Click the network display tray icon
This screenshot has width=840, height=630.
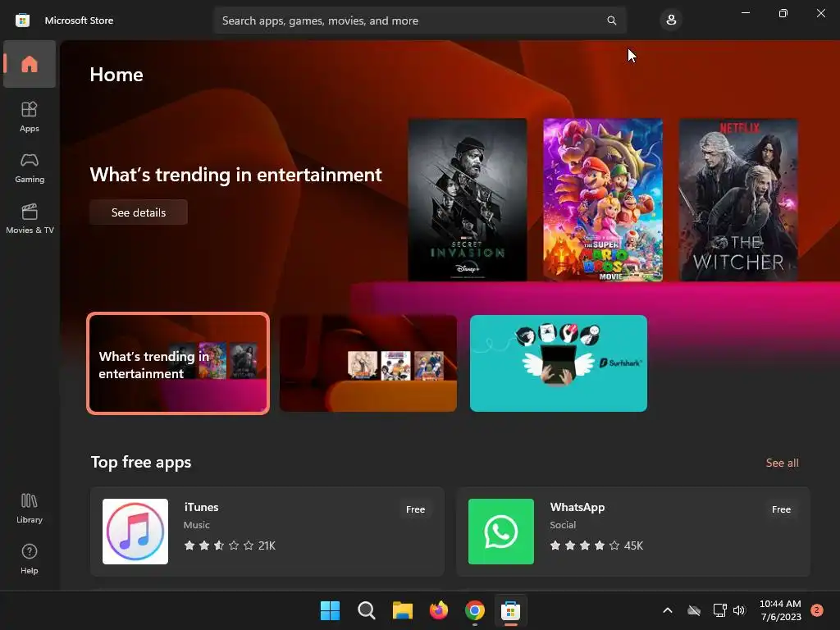(719, 610)
